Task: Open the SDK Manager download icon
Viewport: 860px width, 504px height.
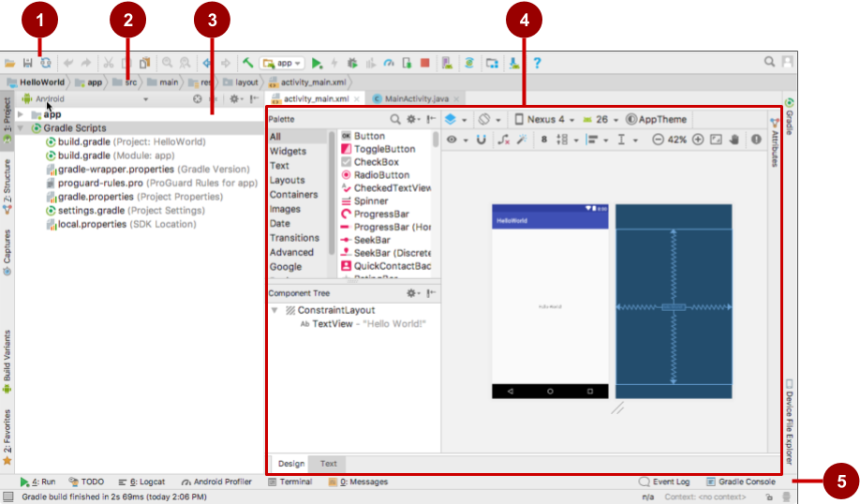Action: [x=514, y=63]
